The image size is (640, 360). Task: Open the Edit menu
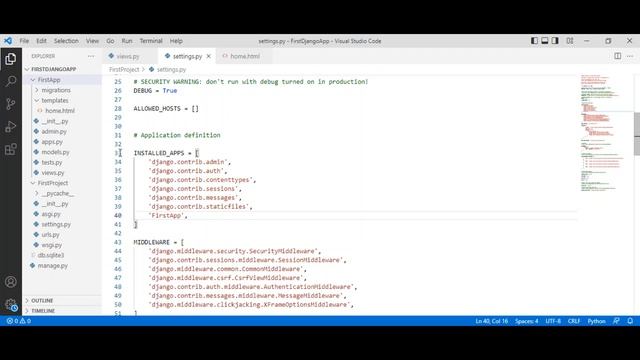[41, 41]
